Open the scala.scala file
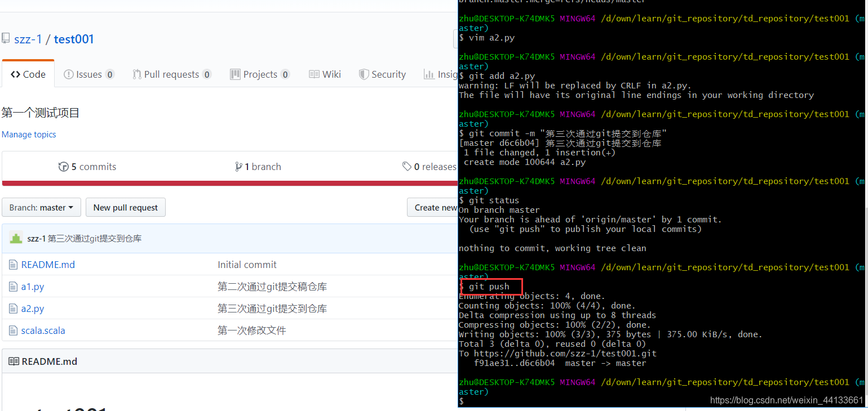This screenshot has height=411, width=868. [x=43, y=330]
